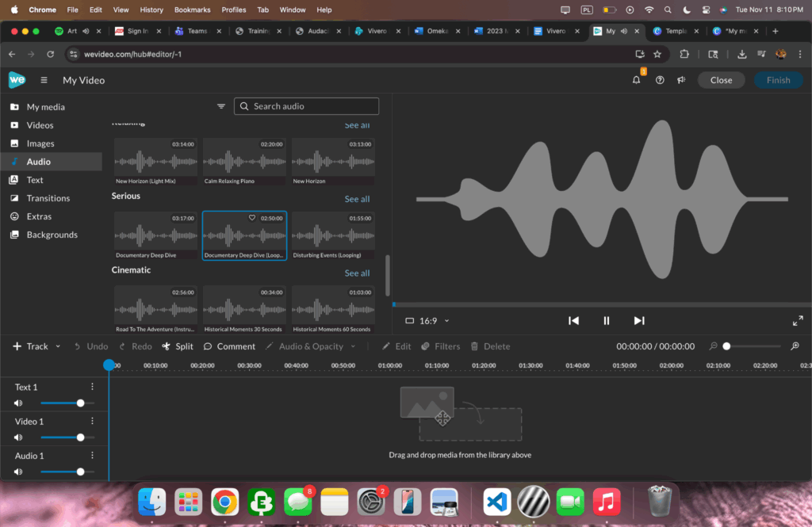Viewport: 812px width, 527px height.
Task: Open Visual Studio Code from Dock
Action: (x=497, y=502)
